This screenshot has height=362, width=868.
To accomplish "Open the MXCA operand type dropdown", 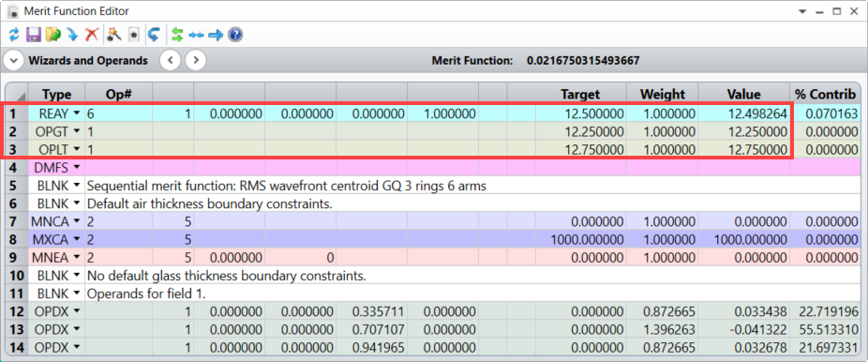I will click(76, 240).
